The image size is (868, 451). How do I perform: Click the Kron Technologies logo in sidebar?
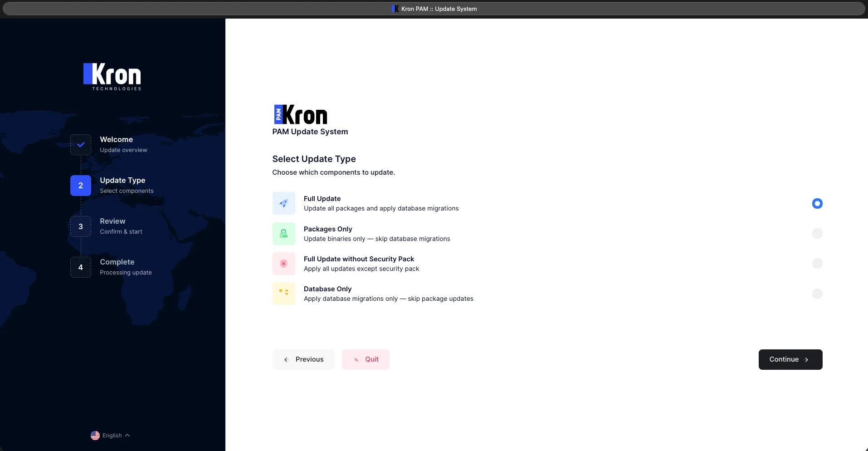(x=112, y=77)
